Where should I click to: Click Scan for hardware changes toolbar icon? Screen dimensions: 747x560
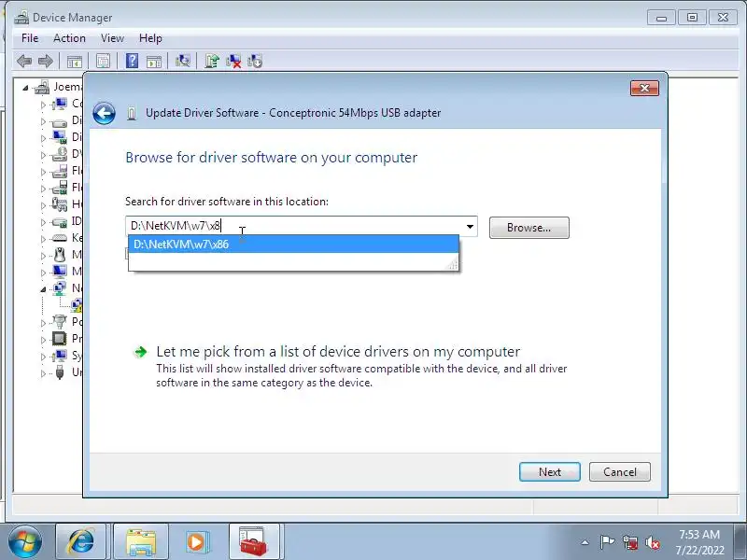182,61
